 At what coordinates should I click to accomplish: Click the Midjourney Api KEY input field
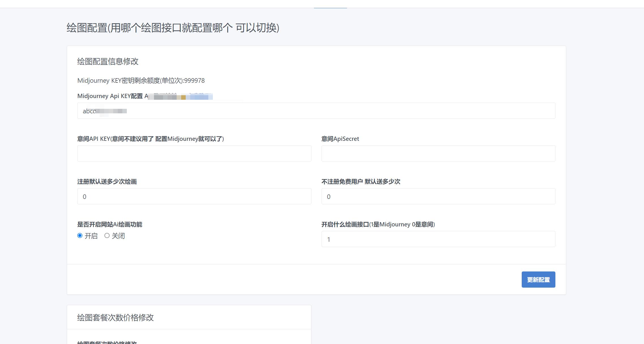coord(316,111)
